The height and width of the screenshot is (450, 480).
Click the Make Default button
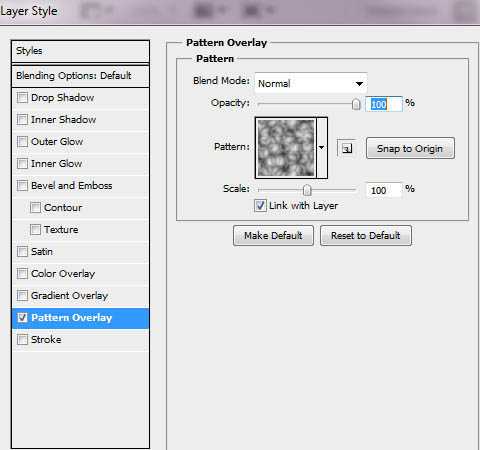tap(273, 236)
